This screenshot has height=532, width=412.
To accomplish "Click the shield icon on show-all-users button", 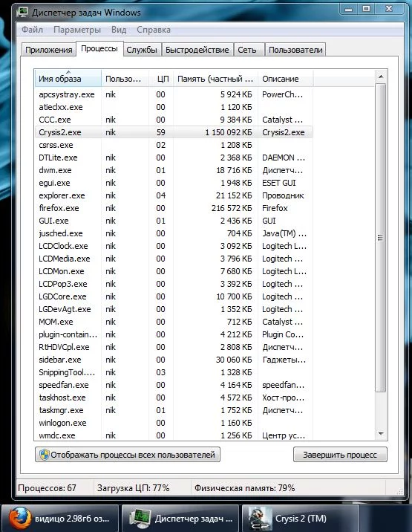I will coord(44,455).
